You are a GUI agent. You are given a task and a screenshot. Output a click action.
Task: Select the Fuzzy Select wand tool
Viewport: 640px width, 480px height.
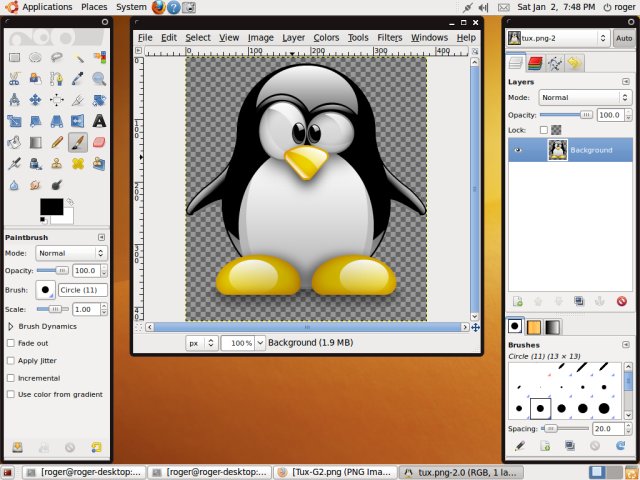point(78,58)
